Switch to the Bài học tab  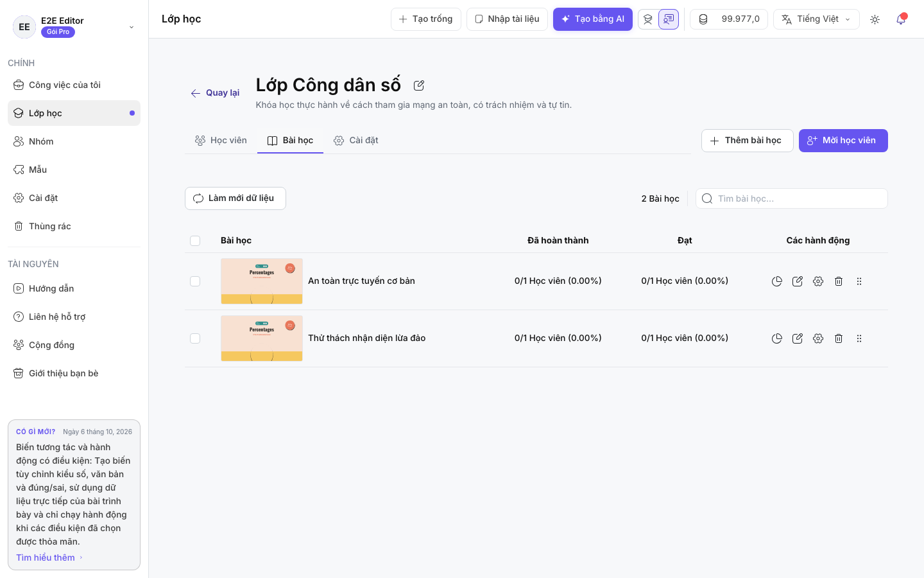(290, 140)
